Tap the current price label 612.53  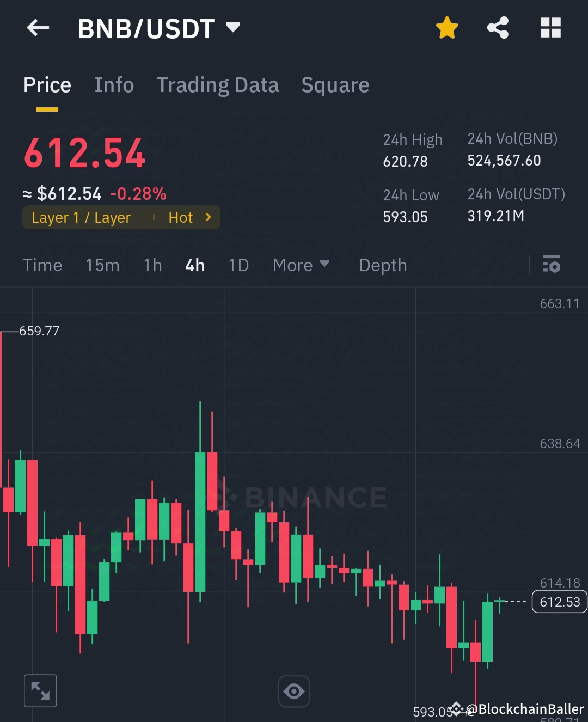click(559, 602)
